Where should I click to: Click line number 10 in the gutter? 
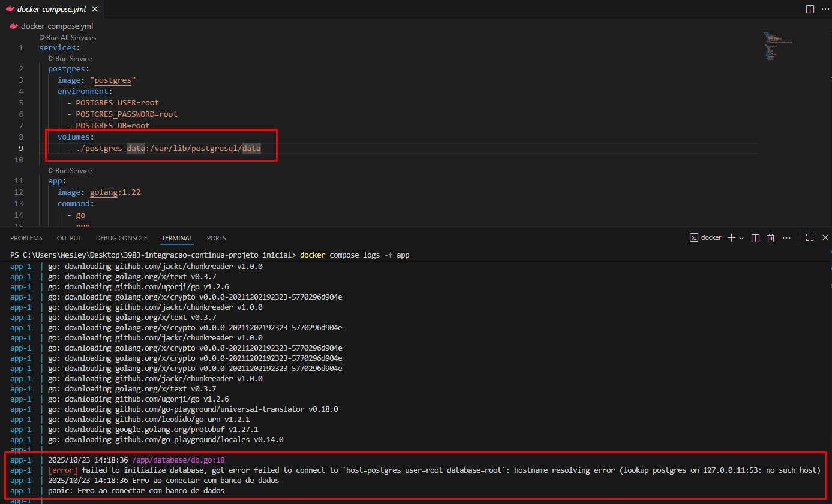point(19,159)
